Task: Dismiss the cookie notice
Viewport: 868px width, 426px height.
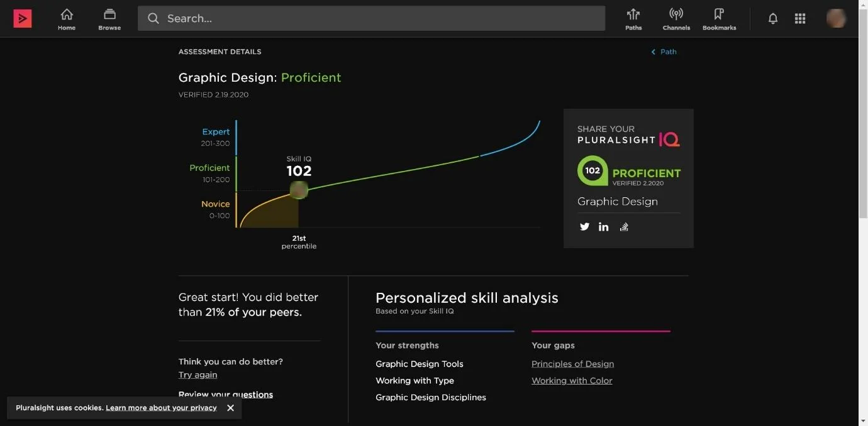Action: [231, 408]
